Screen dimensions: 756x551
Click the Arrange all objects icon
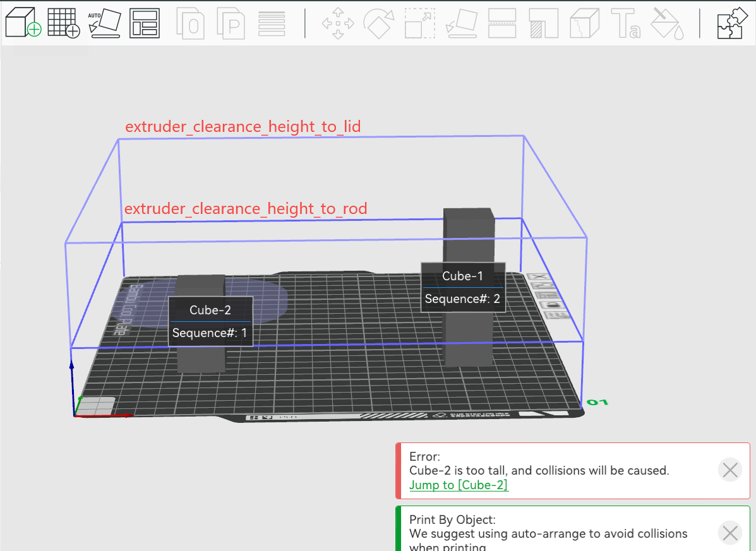click(145, 23)
